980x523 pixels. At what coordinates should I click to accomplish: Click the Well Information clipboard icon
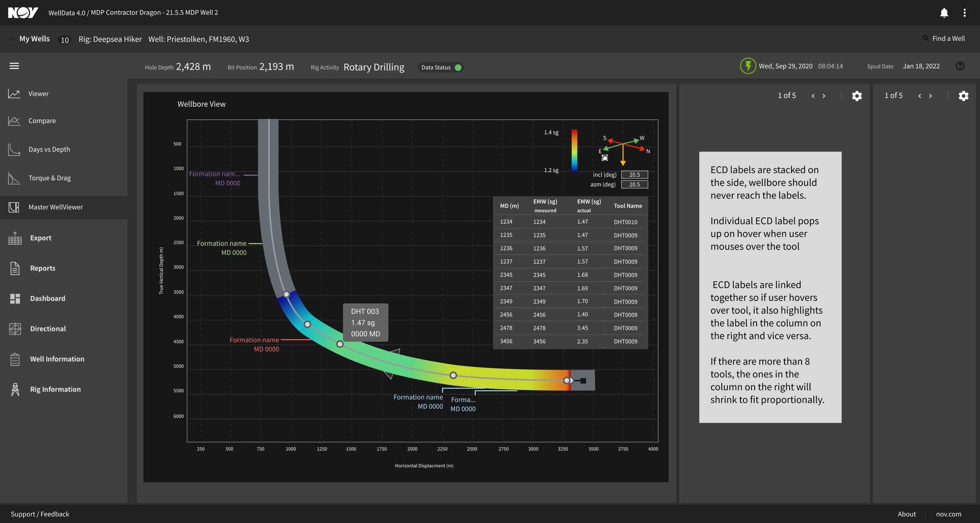coord(15,359)
